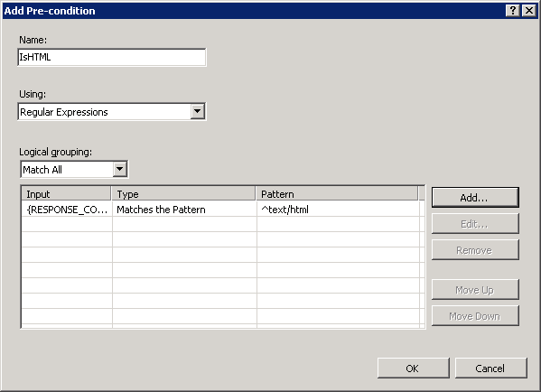Select the Matches the Pattern cell
The height and width of the screenshot is (392, 541).
(184, 210)
